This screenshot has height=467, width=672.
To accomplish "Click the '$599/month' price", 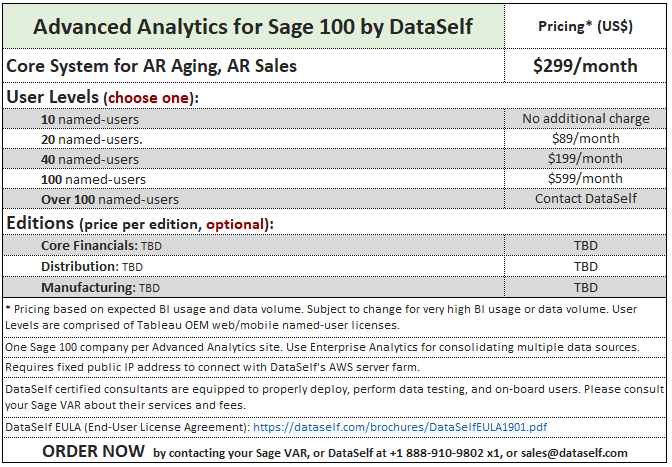I will click(585, 178).
